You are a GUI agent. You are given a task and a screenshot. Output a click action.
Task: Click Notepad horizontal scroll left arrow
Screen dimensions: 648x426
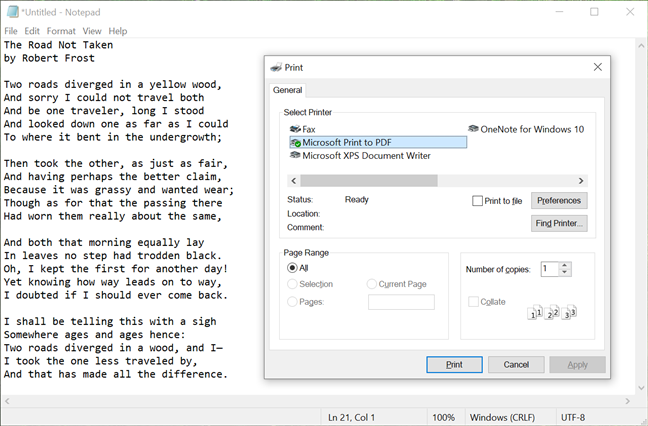coord(7,401)
